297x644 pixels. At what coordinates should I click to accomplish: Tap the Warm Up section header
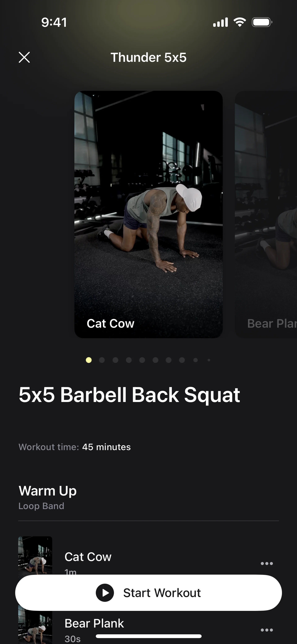(47, 491)
